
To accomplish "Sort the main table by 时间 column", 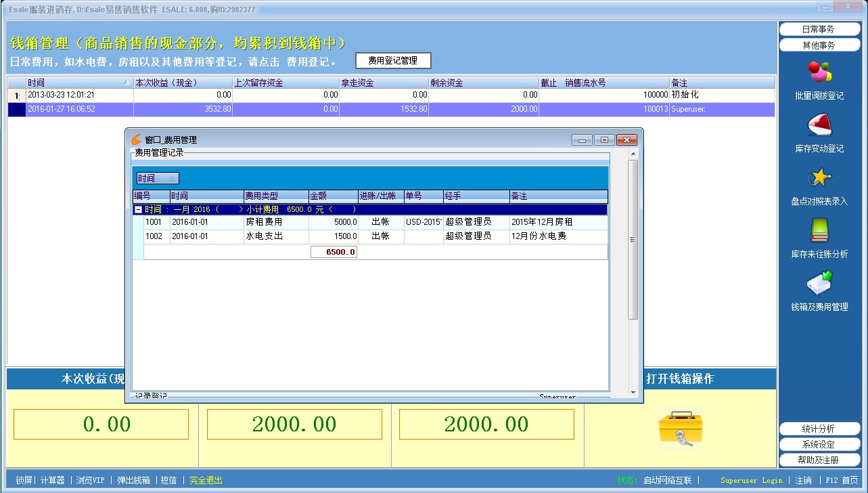I will 74,83.
